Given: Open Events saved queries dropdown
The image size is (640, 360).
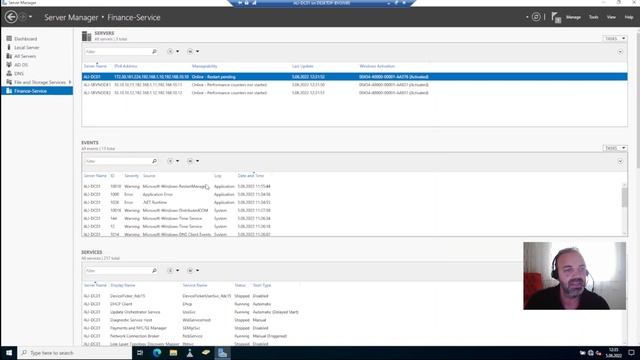Looking at the screenshot, I should coord(193,161).
